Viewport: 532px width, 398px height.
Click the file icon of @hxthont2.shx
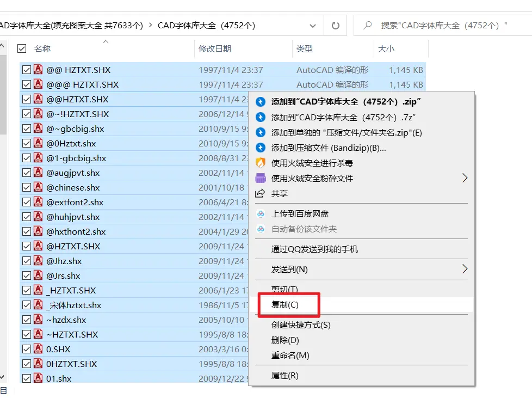coord(38,231)
